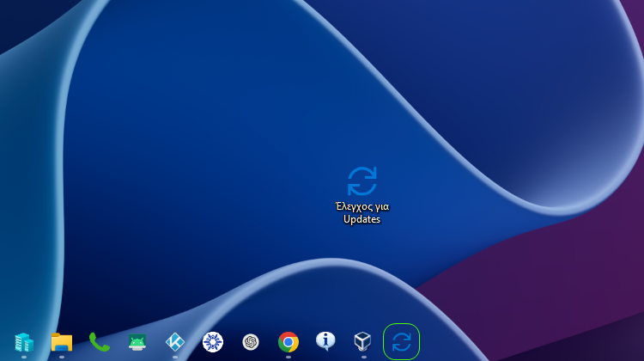Open File Explorer from the taskbar
The width and height of the screenshot is (644, 361).
62,342
